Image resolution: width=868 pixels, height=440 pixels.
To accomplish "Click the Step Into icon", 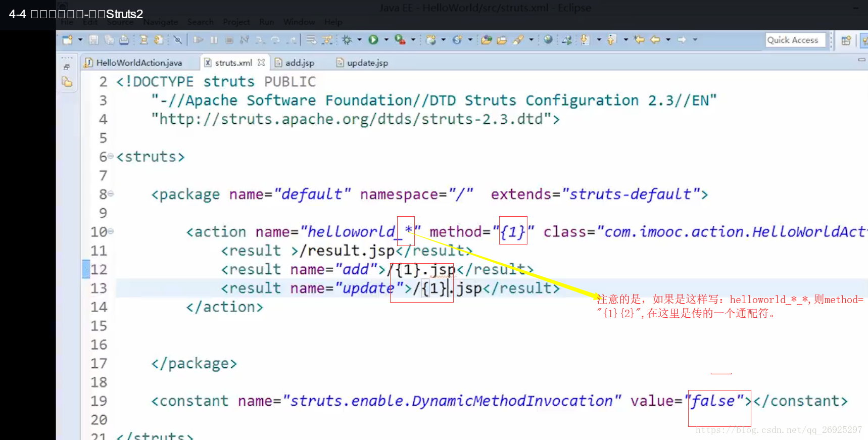I will [260, 39].
